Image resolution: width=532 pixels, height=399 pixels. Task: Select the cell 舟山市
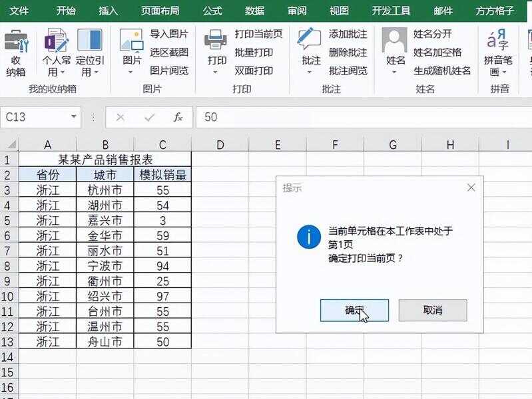(105, 342)
